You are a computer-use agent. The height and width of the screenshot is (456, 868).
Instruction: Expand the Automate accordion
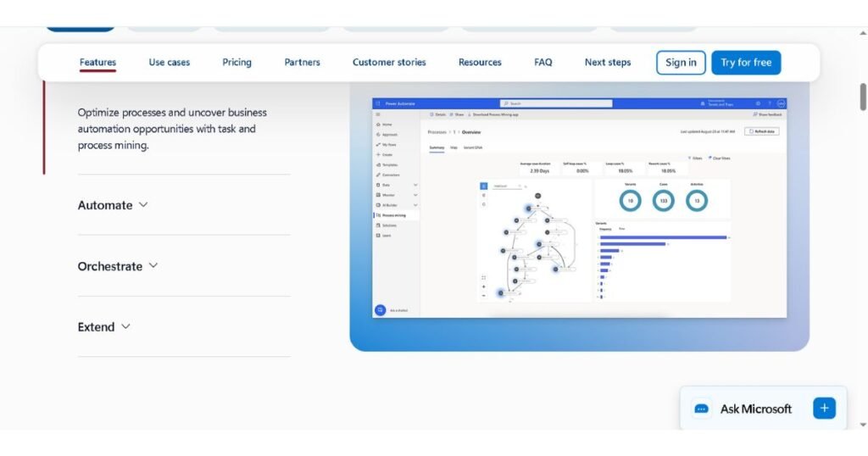pos(113,205)
